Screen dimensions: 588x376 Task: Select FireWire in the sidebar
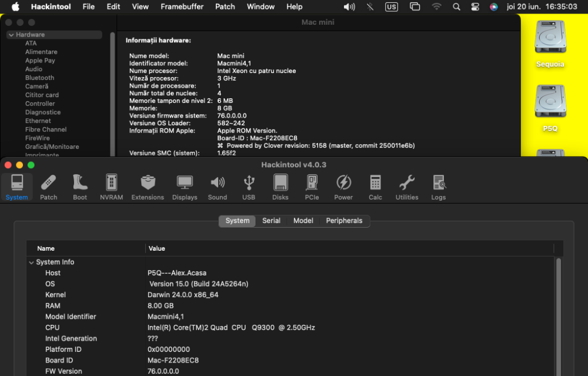pyautogui.click(x=38, y=138)
